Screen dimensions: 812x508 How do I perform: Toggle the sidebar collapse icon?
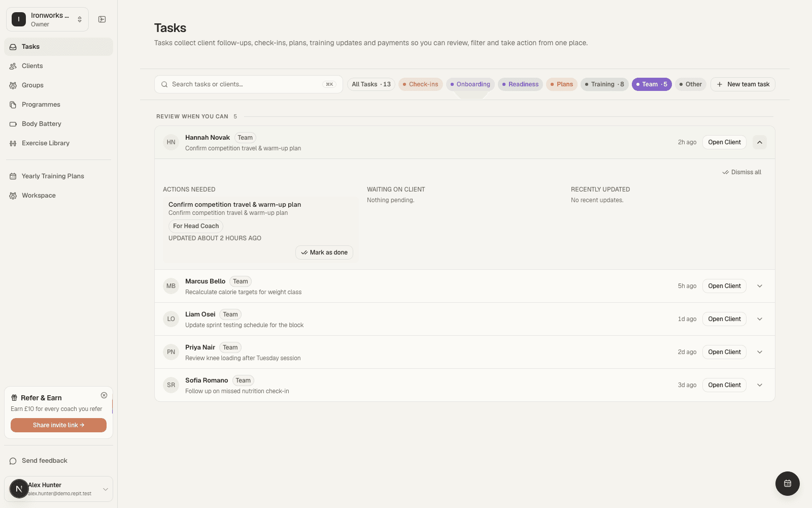(102, 19)
